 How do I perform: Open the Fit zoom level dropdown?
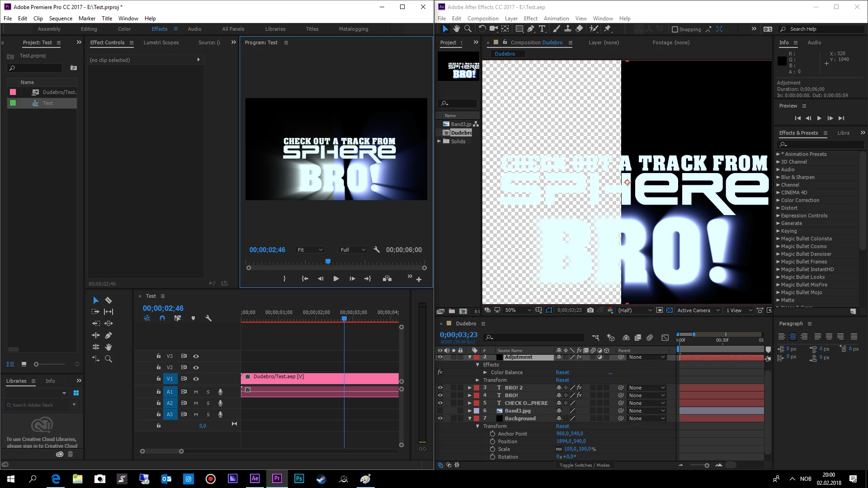pyautogui.click(x=310, y=250)
